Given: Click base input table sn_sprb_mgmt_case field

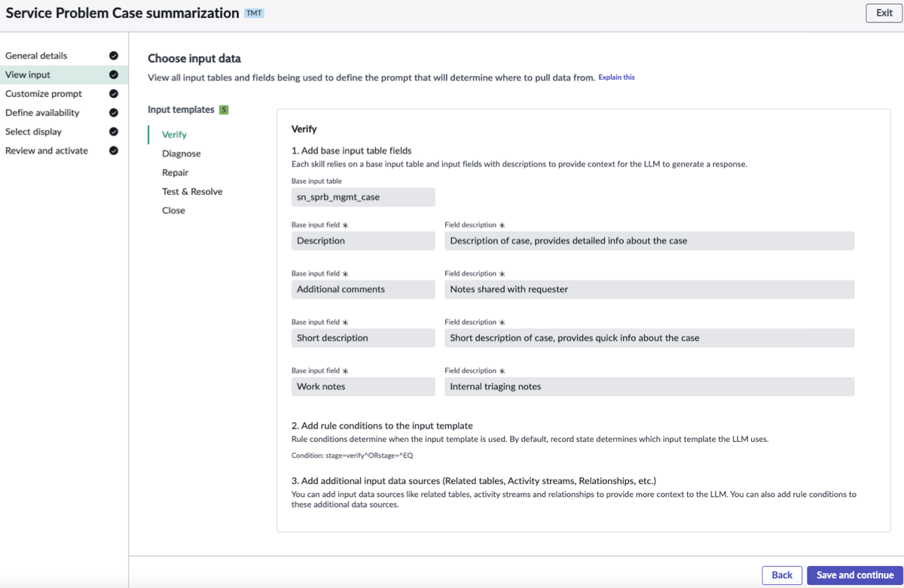Looking at the screenshot, I should pos(363,197).
